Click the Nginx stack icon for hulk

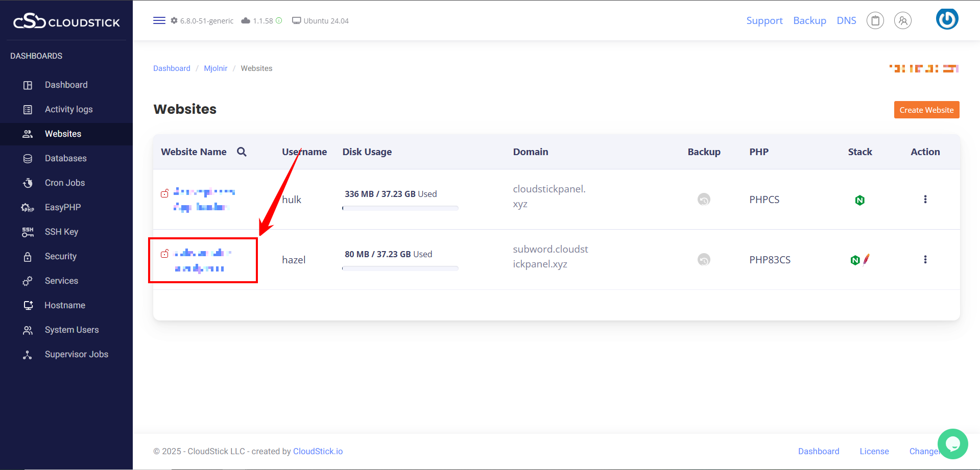click(x=859, y=200)
